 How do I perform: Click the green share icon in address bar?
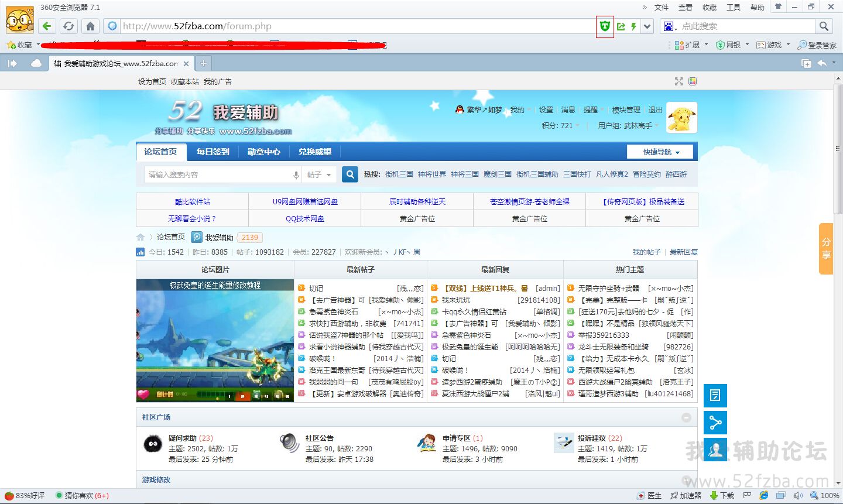[x=621, y=26]
